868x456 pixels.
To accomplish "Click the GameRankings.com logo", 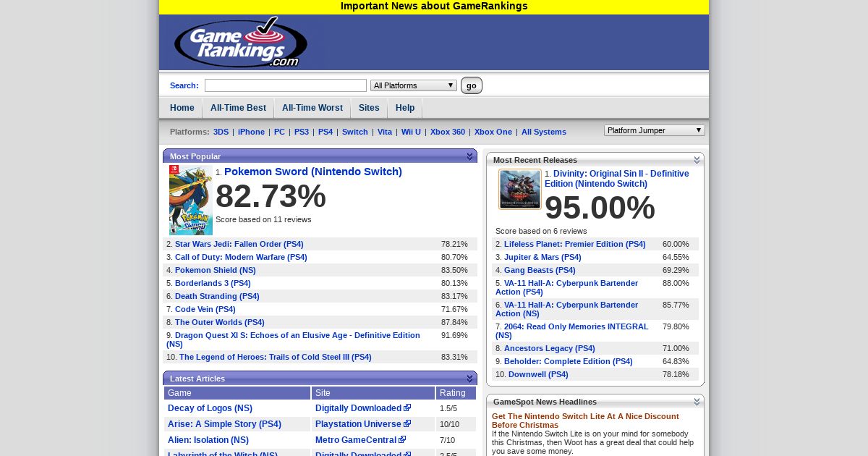I will pyautogui.click(x=241, y=43).
